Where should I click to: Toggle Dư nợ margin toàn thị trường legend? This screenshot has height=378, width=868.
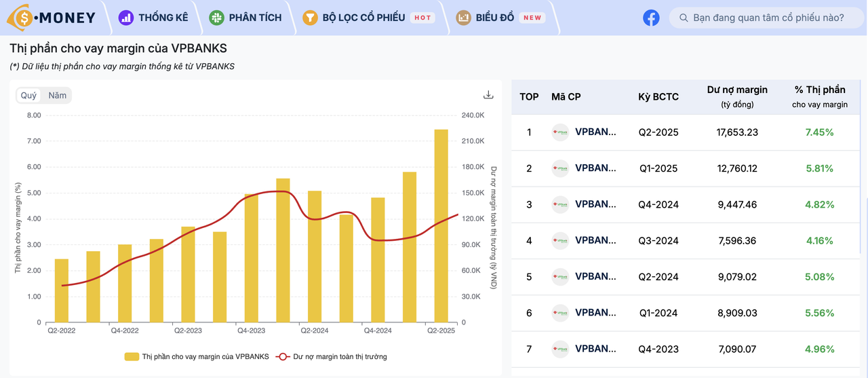(x=332, y=356)
